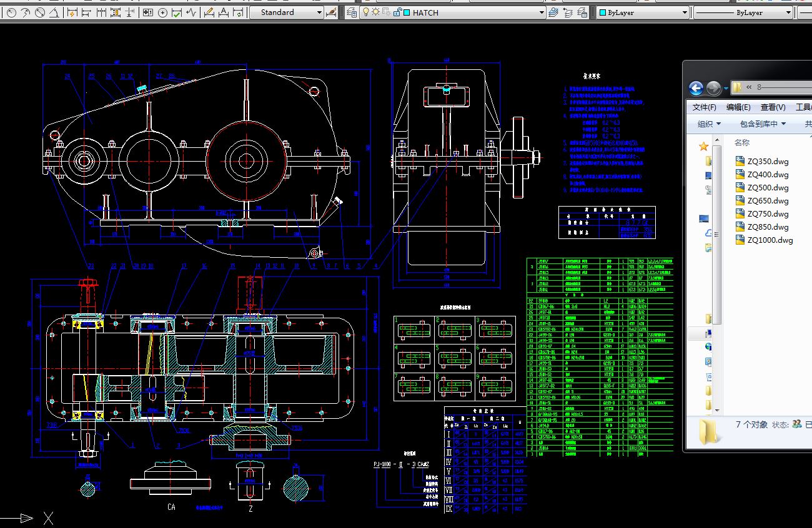
Task: Open the Layer Properties Manager
Action: pyautogui.click(x=352, y=12)
